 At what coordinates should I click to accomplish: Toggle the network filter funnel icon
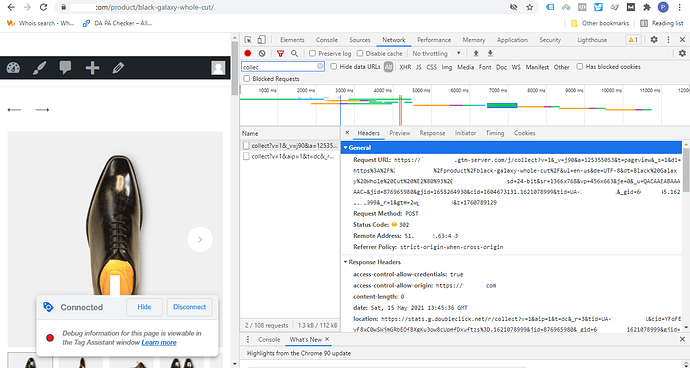pyautogui.click(x=280, y=53)
